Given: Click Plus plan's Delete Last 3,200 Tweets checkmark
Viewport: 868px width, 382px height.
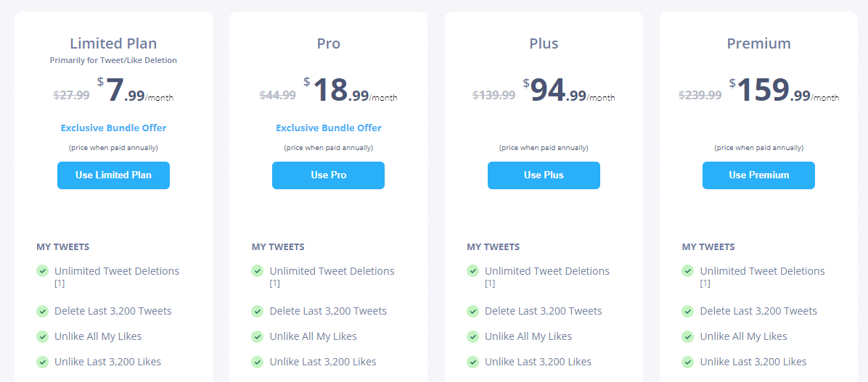Looking at the screenshot, I should (472, 311).
